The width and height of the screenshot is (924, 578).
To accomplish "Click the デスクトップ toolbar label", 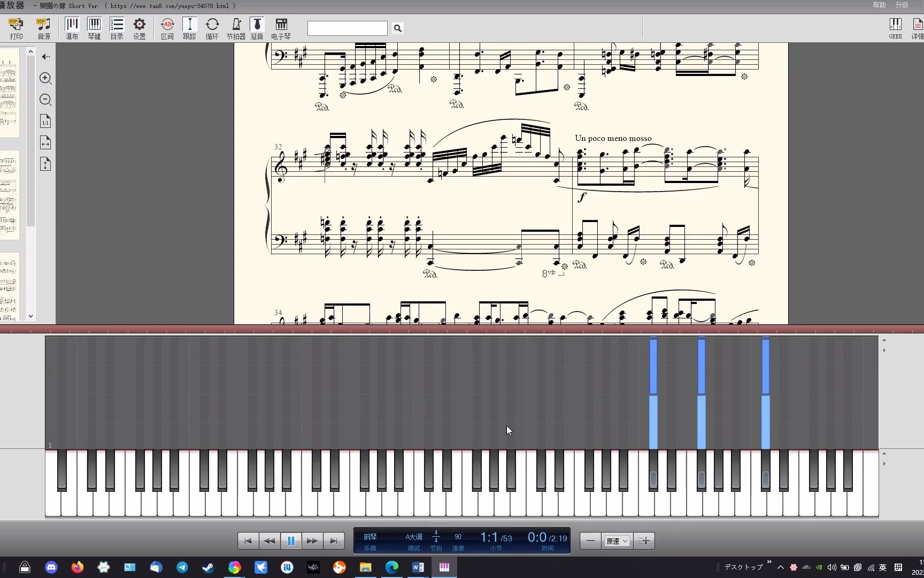I will point(743,567).
